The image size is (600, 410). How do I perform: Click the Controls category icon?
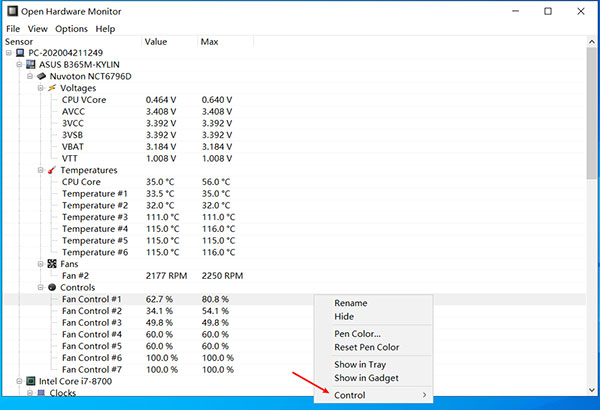point(52,288)
